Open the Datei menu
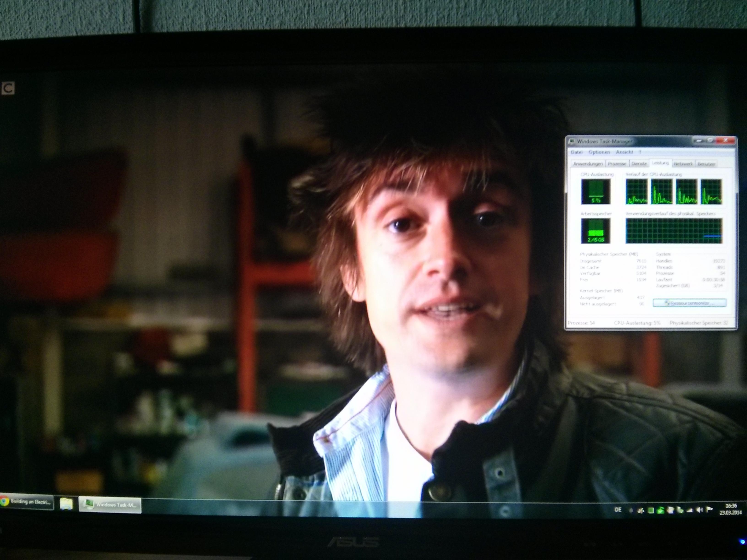The height and width of the screenshot is (560, 747). (x=577, y=152)
